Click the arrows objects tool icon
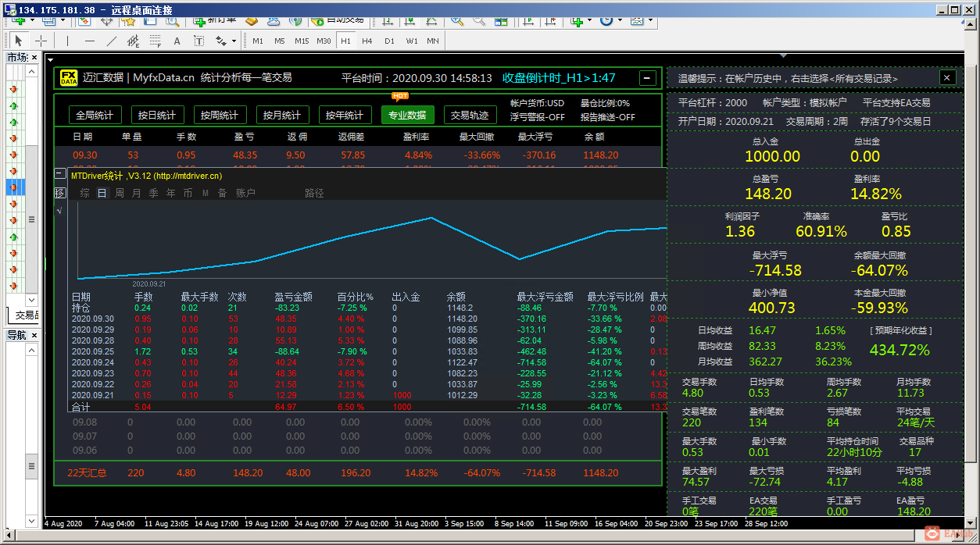Viewport: 980px width, 545px height. click(x=220, y=41)
